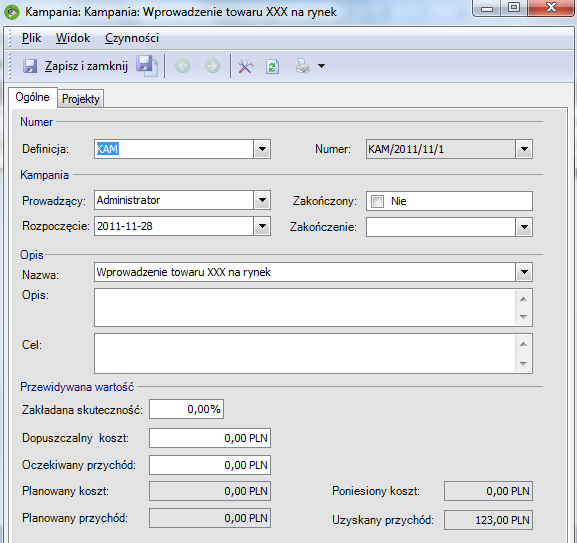Open the tools hammer-and-wrench icon
The height and width of the screenshot is (543, 577).
(245, 67)
